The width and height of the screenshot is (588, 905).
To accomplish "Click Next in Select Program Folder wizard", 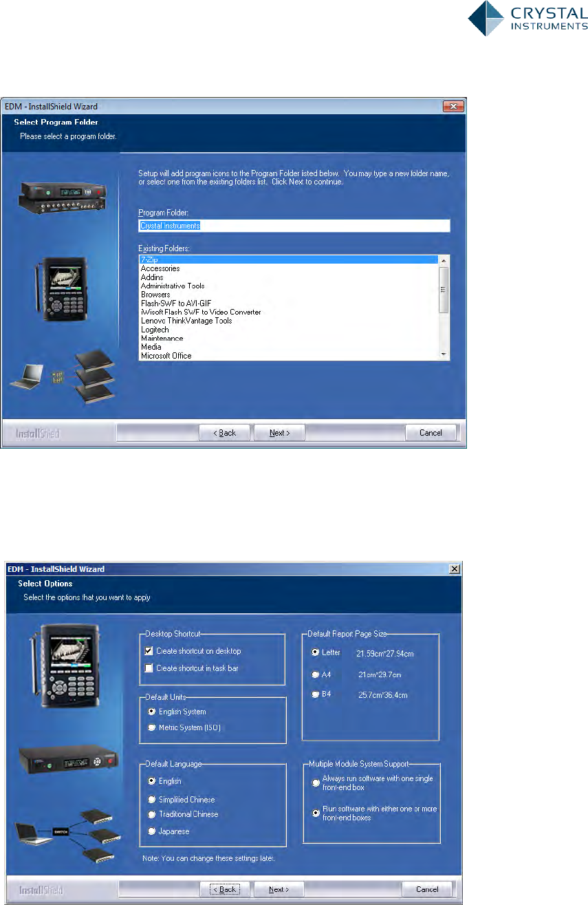I will click(x=279, y=433).
